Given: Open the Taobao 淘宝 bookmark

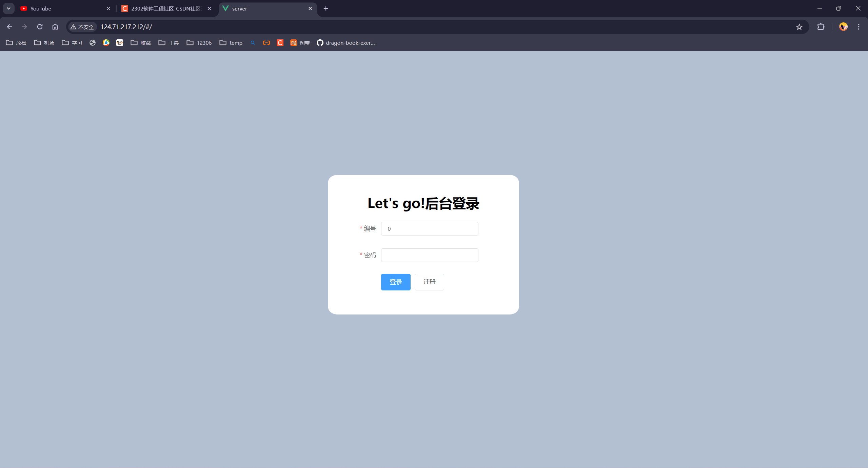Looking at the screenshot, I should [300, 43].
